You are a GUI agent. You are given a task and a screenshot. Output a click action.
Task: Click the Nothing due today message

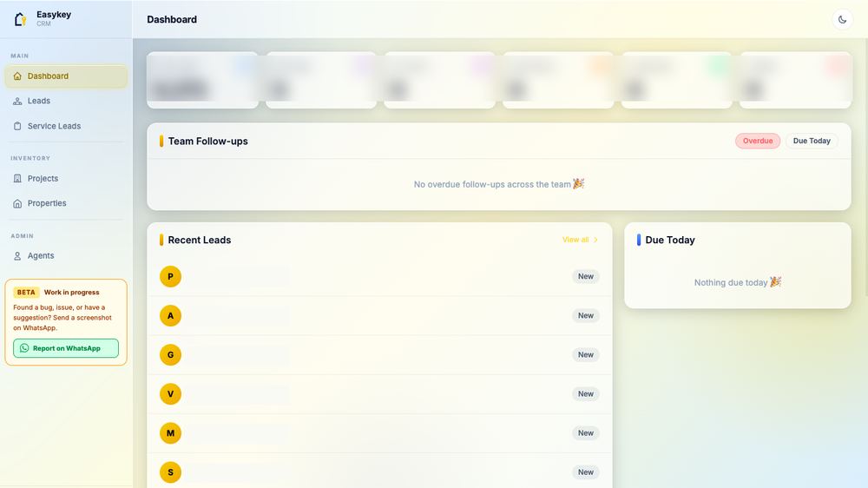click(737, 282)
